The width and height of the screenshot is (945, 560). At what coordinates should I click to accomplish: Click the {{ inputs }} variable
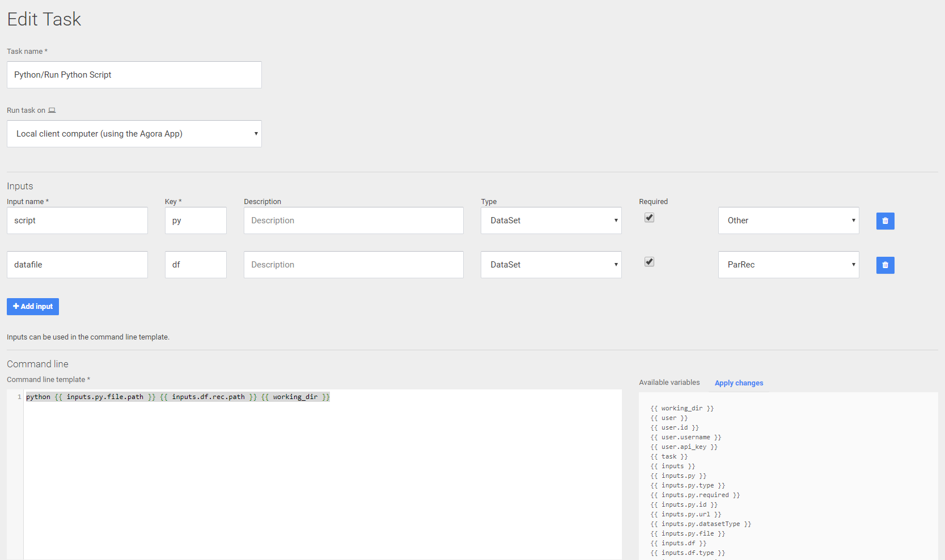tap(673, 466)
